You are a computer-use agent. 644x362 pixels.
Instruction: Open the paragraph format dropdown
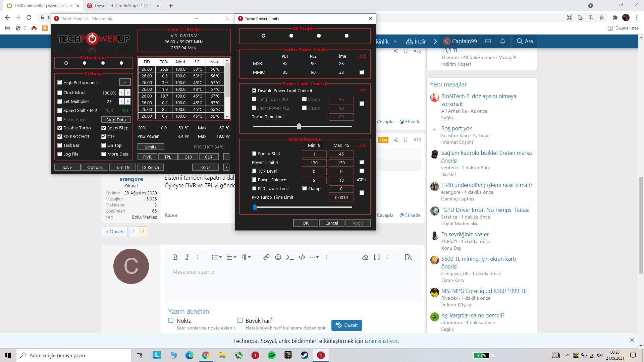tap(246, 257)
